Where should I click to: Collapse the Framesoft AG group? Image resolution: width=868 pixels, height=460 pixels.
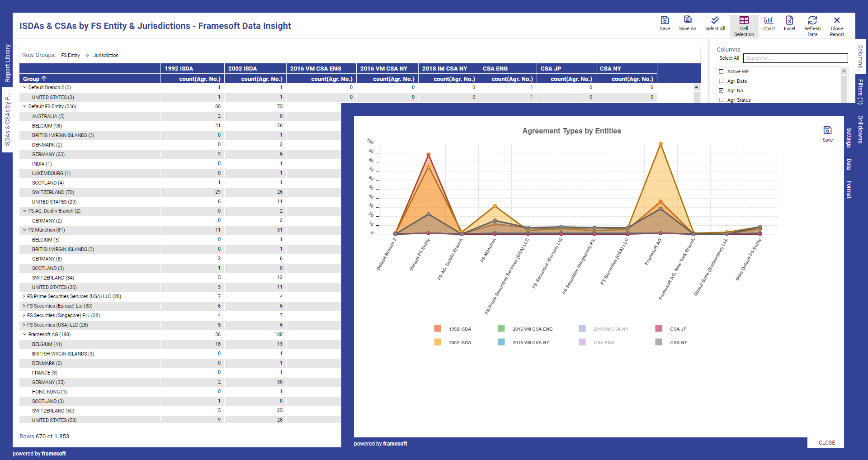[x=24, y=334]
